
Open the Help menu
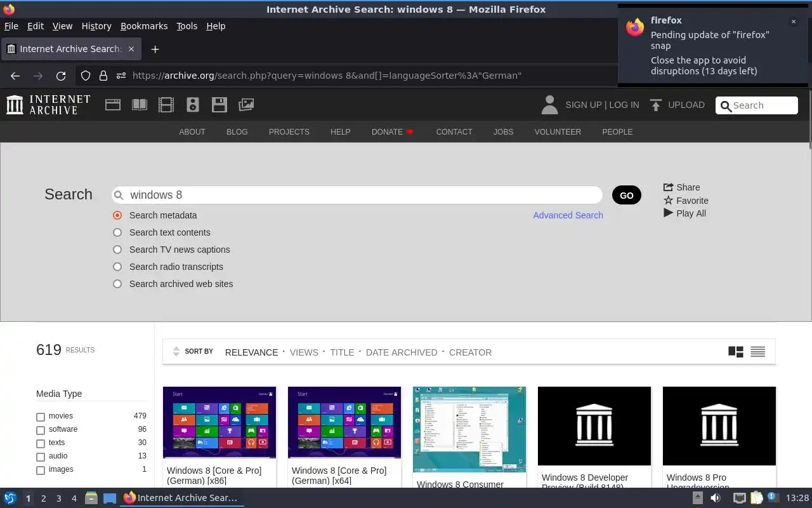point(216,26)
